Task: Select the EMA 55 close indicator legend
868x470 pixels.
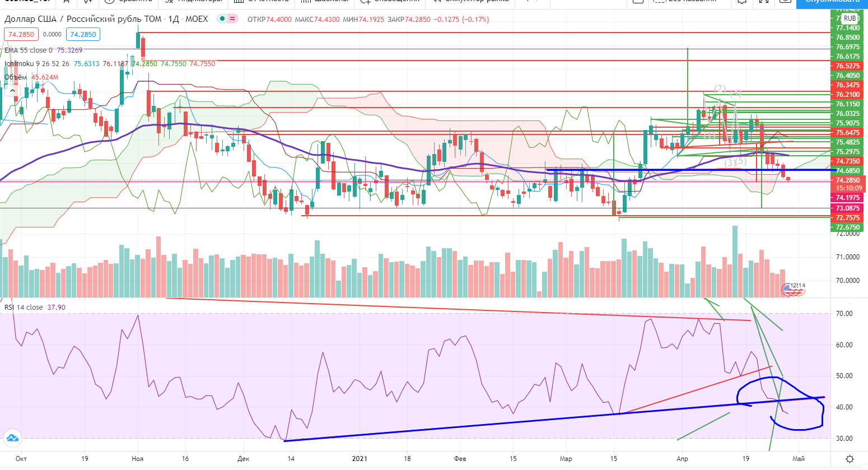Action: point(28,50)
